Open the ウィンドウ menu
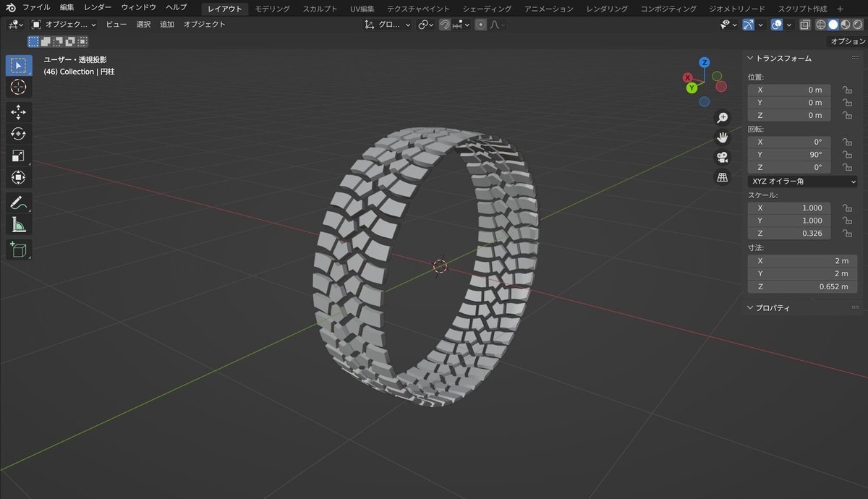Image resolution: width=868 pixels, height=499 pixels. click(x=138, y=8)
